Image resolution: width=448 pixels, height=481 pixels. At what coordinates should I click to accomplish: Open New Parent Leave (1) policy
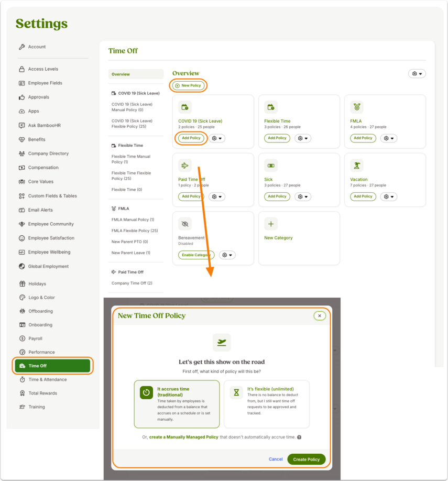(131, 253)
